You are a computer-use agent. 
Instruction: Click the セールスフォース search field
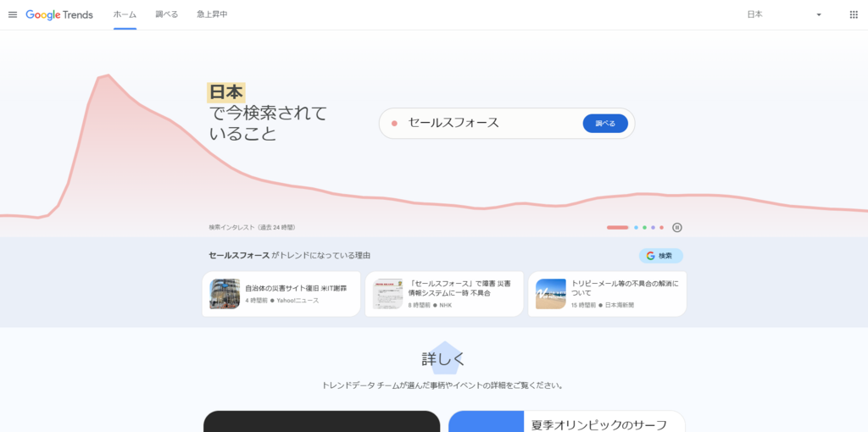point(483,124)
